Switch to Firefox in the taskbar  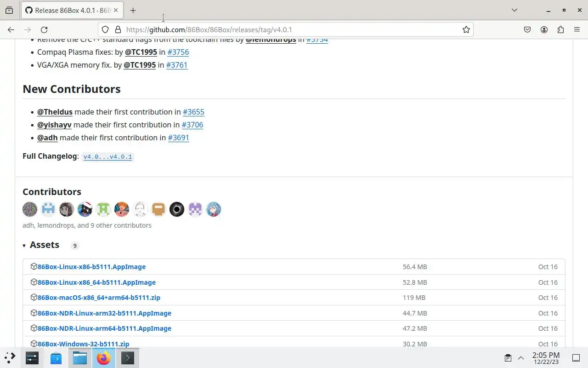pos(104,357)
